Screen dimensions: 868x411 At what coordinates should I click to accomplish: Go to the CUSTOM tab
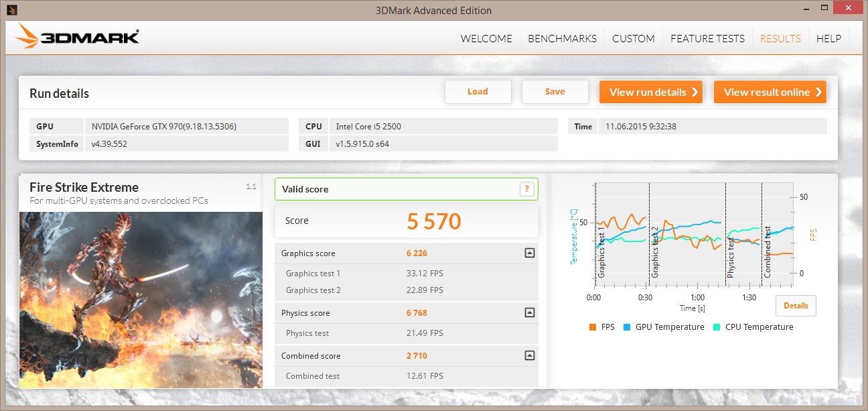coord(634,39)
